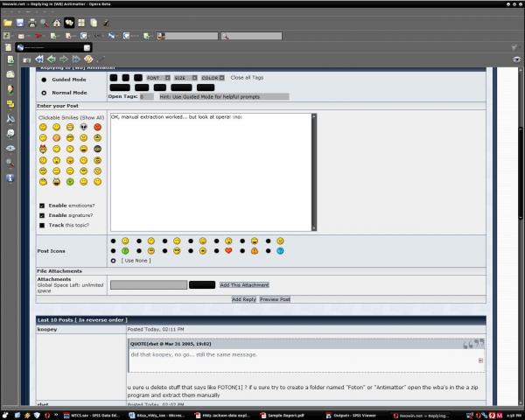Image resolution: width=525 pixels, height=420 pixels.
Task: Click the Fast forward blue arrow icon
Action: 76,59
